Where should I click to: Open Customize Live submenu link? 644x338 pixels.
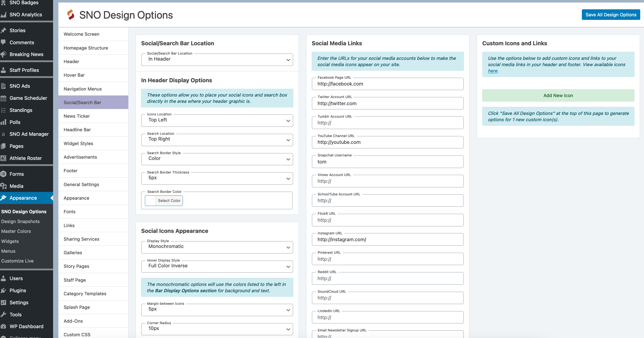pos(17,261)
